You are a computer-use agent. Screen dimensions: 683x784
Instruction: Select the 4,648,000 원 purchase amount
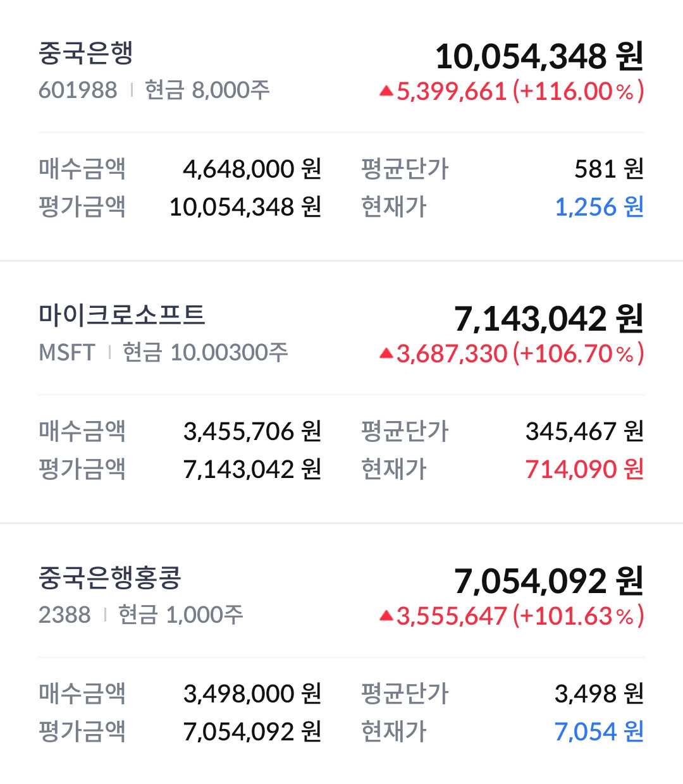(x=252, y=169)
